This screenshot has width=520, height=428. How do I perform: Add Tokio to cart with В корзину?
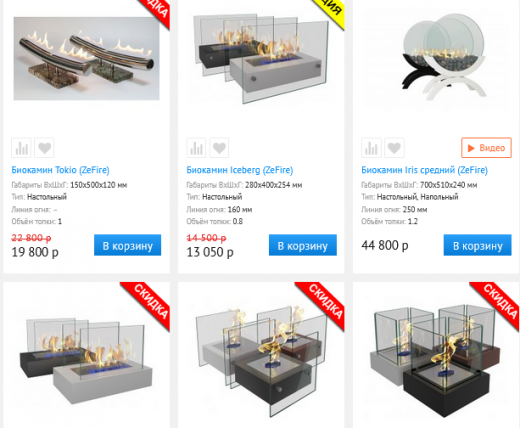click(128, 245)
